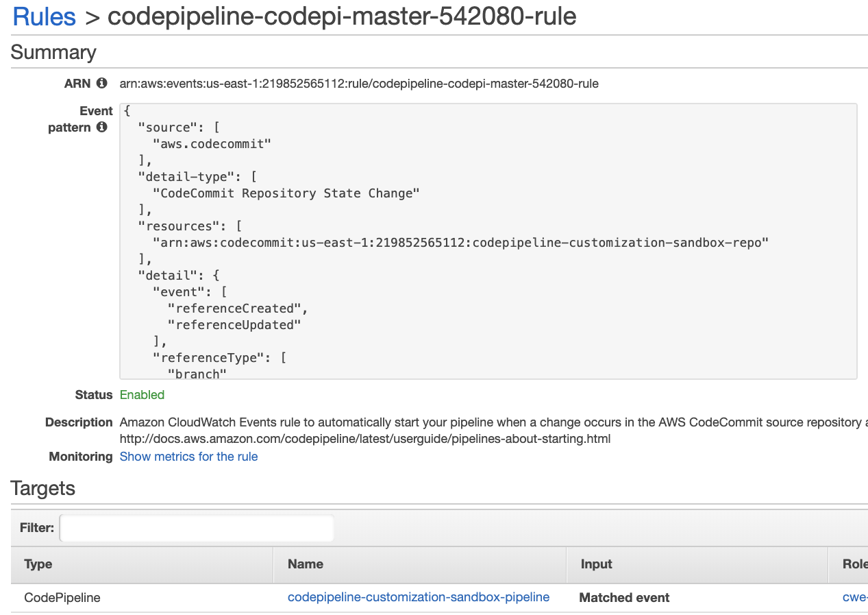Click the info icon next to Event pattern
Screen dimensions: 868x615
point(102,127)
